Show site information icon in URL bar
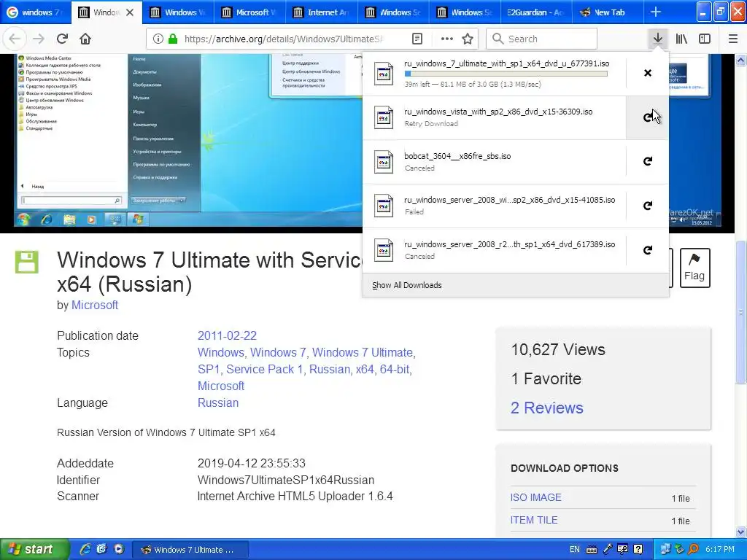 pos(158,39)
